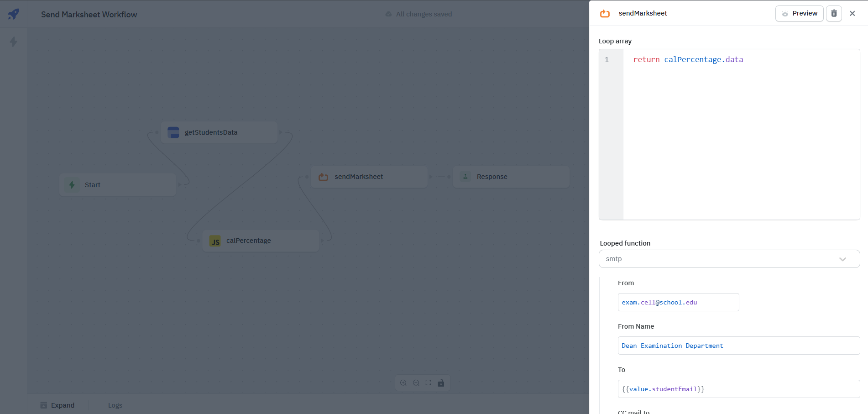The height and width of the screenshot is (414, 868).
Task: Select the getStudentsData node
Action: click(220, 132)
